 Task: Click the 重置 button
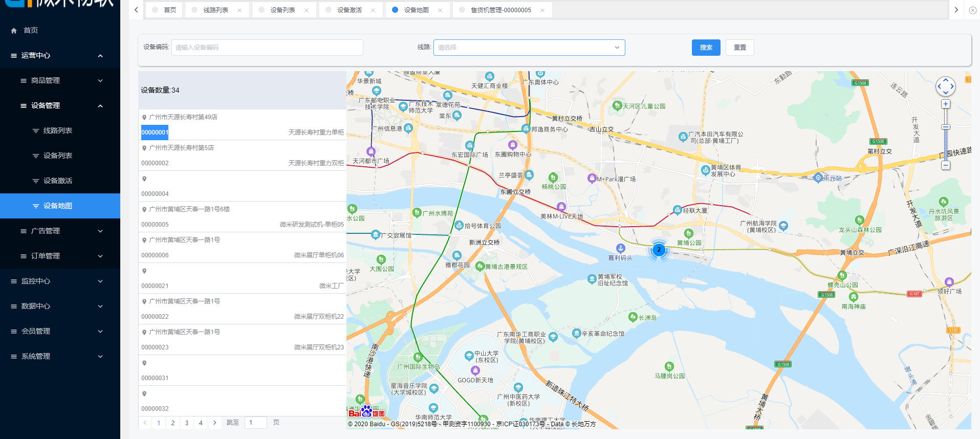740,48
